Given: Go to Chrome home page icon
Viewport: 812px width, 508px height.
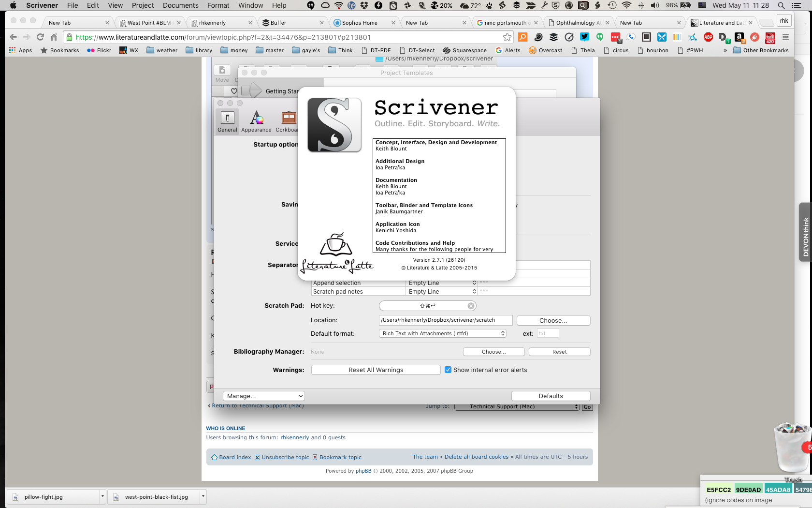Looking at the screenshot, I should click(x=54, y=37).
